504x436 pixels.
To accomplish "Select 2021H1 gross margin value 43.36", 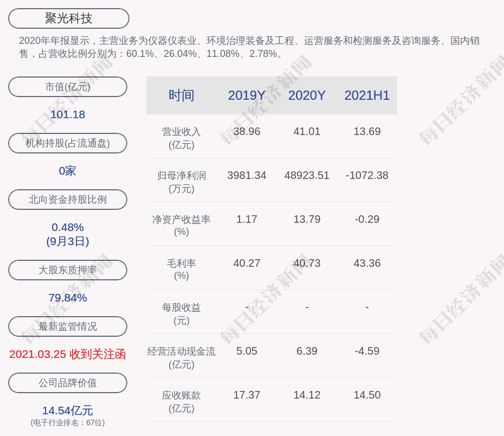I will point(367,264).
